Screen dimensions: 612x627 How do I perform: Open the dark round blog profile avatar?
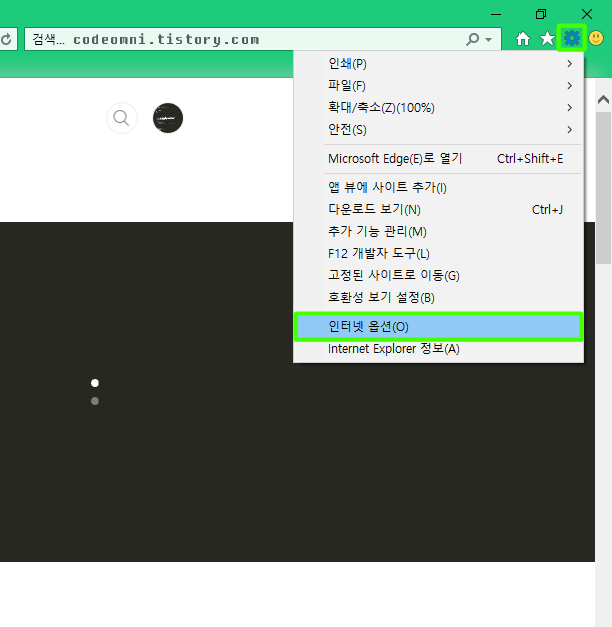click(168, 118)
